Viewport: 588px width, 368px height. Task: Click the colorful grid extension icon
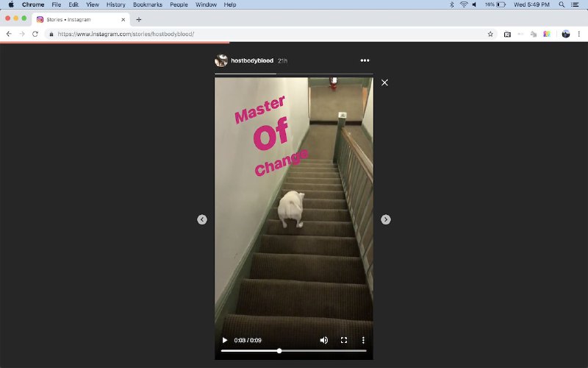547,34
